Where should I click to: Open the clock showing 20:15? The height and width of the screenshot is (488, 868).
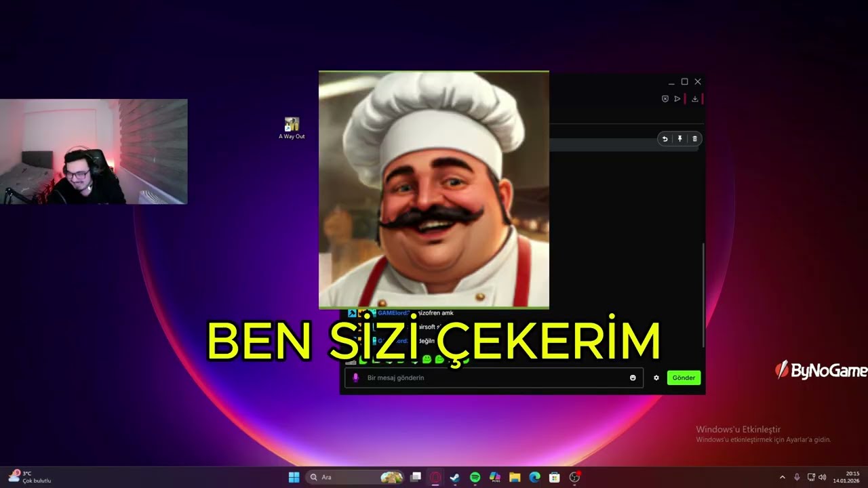click(x=847, y=477)
